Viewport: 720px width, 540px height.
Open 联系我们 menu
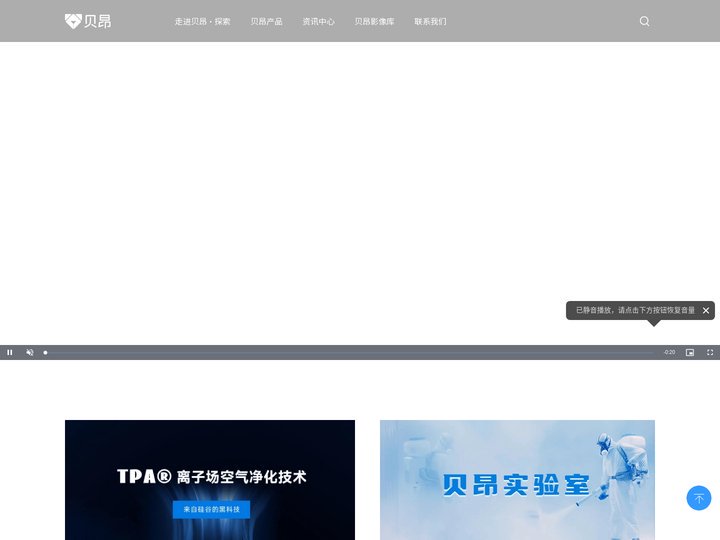pyautogui.click(x=430, y=22)
